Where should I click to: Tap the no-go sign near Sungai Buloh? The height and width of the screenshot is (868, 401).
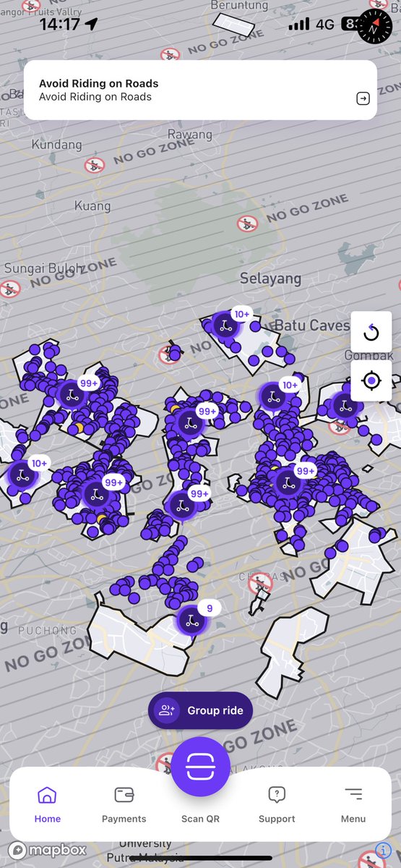coord(9,290)
